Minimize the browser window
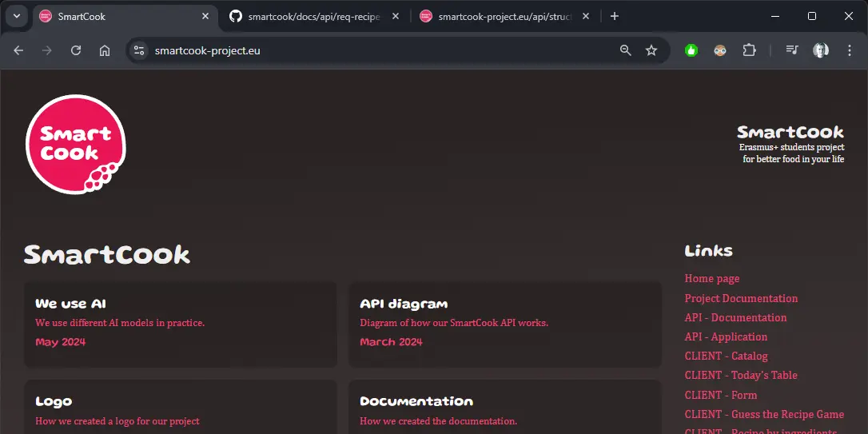This screenshot has width=868, height=434. 775,16
